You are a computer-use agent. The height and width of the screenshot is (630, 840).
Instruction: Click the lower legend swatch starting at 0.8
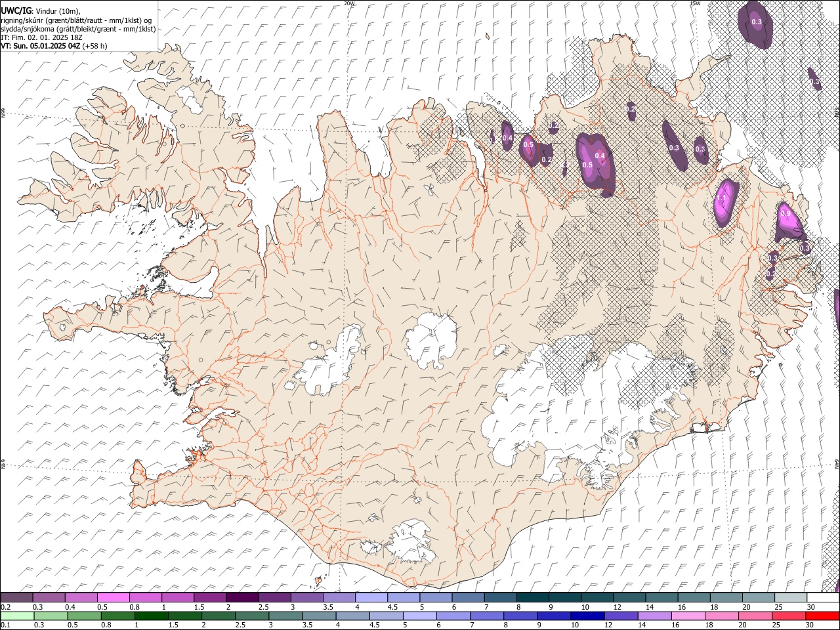pos(117,616)
